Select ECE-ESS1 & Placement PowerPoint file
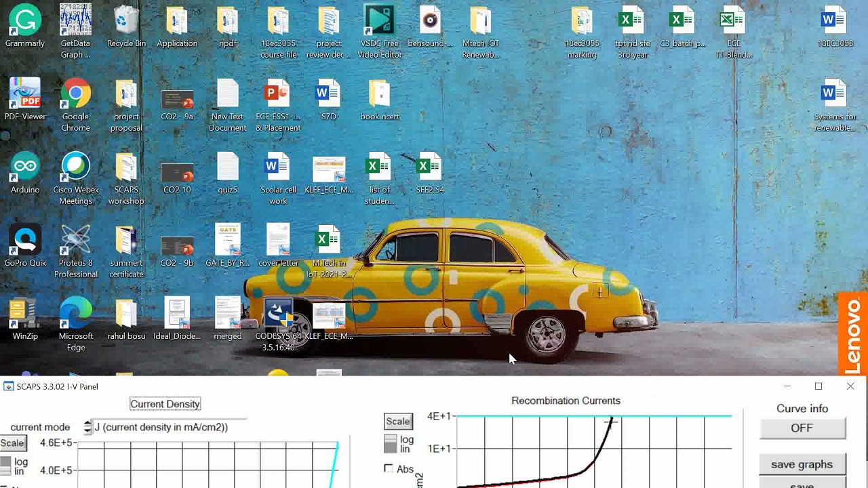 click(x=278, y=105)
